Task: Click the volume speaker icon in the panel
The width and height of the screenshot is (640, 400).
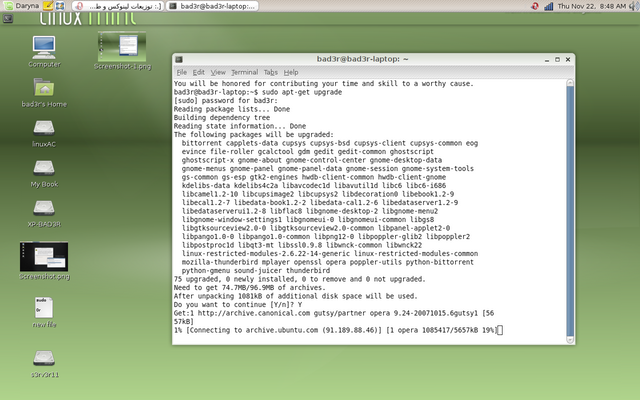Action: pyautogui.click(x=634, y=6)
